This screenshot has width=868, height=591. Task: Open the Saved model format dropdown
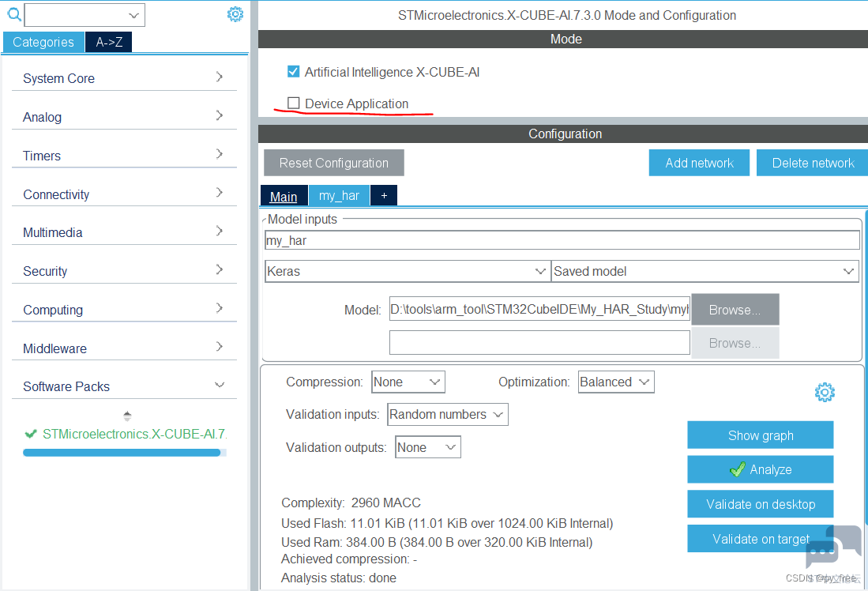click(x=705, y=272)
